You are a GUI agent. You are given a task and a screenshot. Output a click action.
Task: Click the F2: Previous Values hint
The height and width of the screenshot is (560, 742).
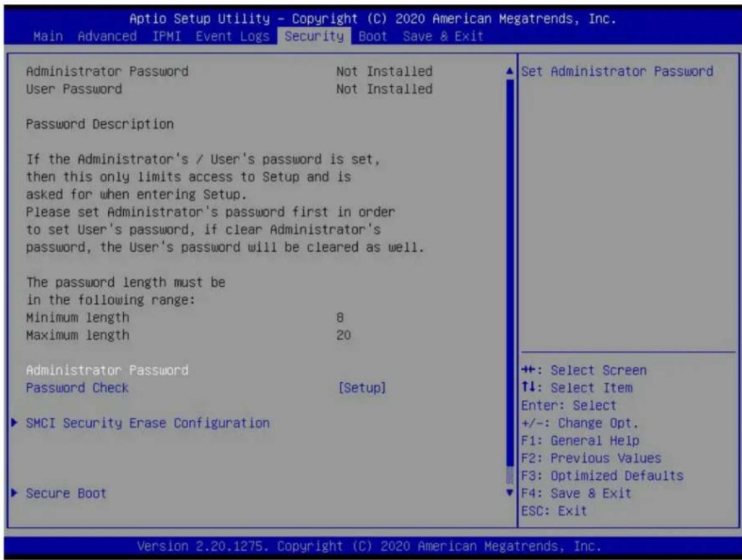tap(591, 458)
